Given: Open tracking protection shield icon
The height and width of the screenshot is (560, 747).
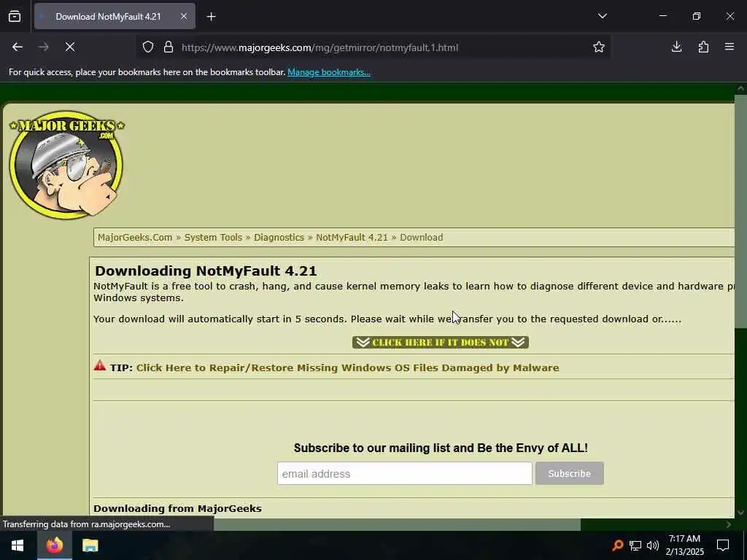Looking at the screenshot, I should click(148, 47).
